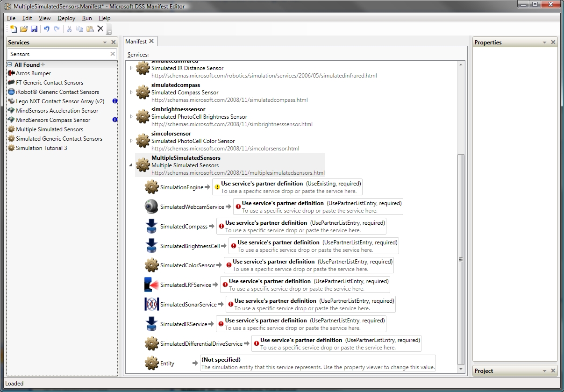564x392 pixels.
Task: Expand the simcolorsensor service node
Action: point(131,141)
